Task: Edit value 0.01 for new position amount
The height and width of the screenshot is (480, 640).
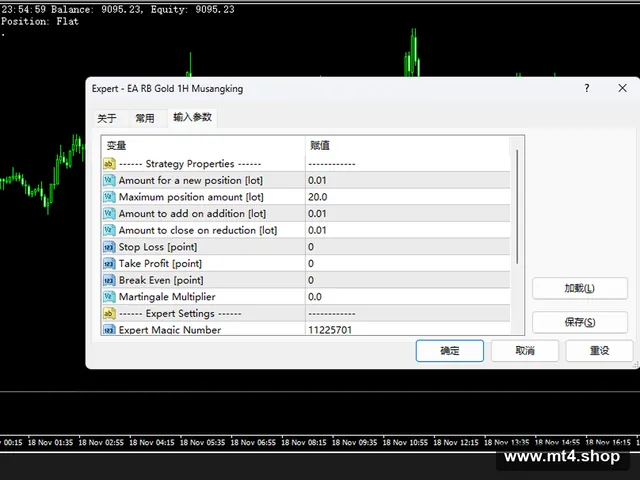Action: click(x=407, y=180)
